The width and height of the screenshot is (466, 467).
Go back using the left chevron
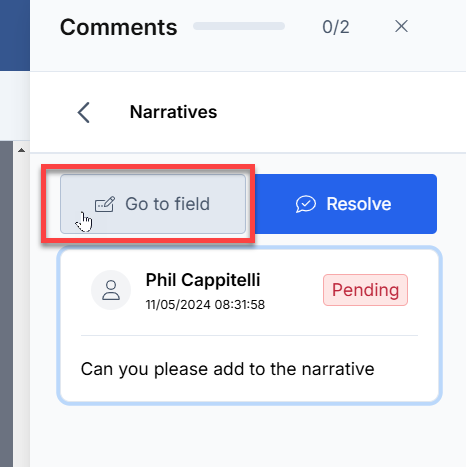click(84, 112)
